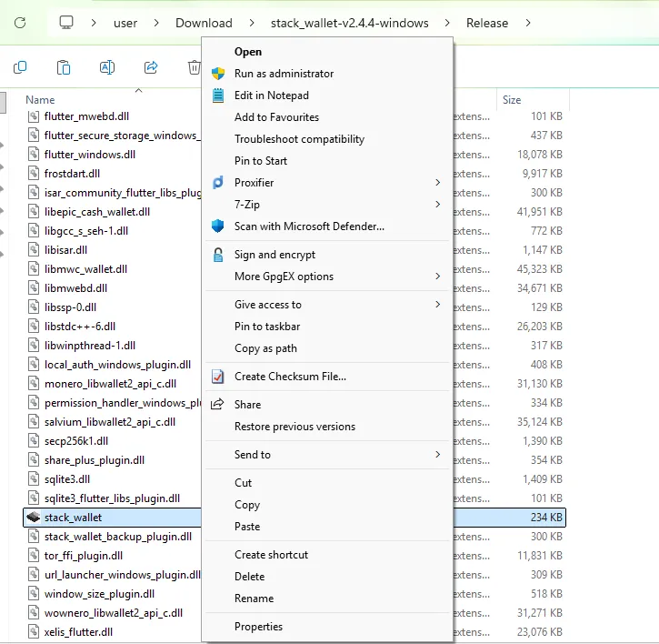Select the file wownero_libwallet2_api_c.dll
This screenshot has height=644, width=659.
114,613
